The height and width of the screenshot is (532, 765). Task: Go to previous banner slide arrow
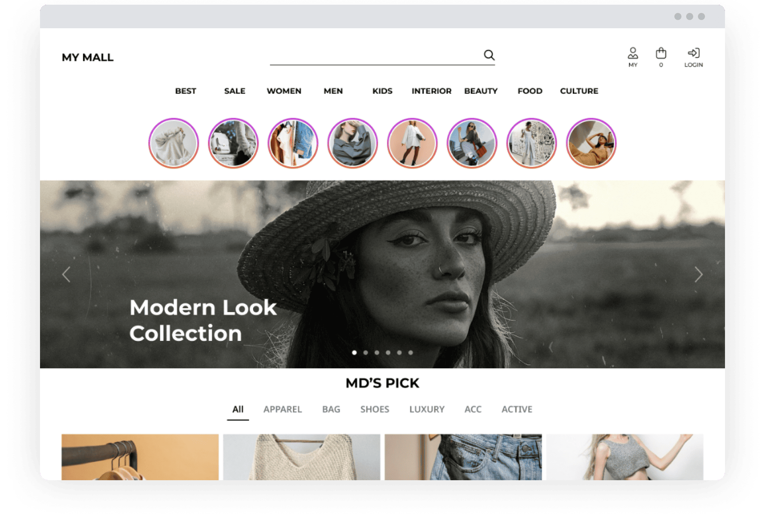coord(66,274)
